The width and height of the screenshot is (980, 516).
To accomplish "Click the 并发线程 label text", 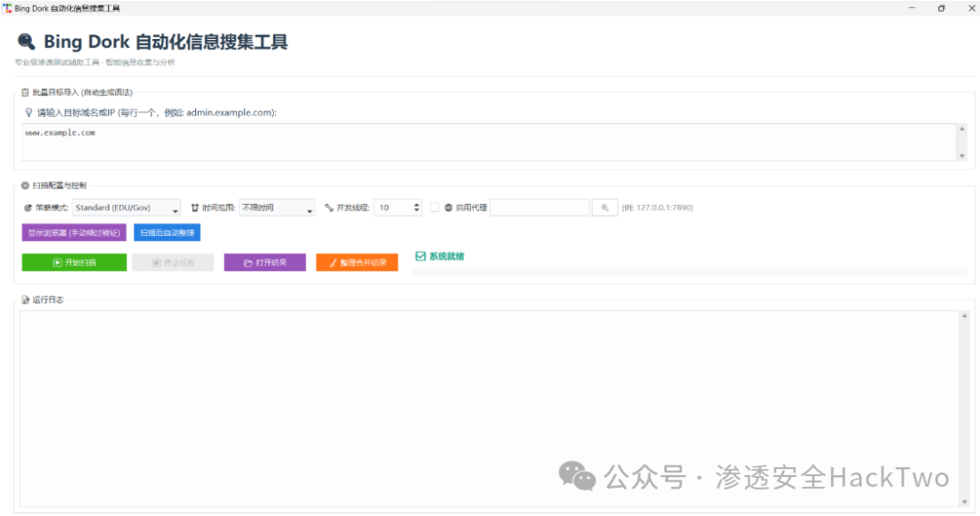I will 353,208.
